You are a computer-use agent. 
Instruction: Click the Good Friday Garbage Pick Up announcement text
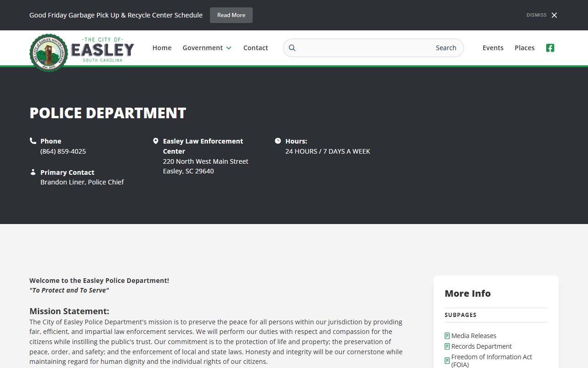tap(116, 15)
